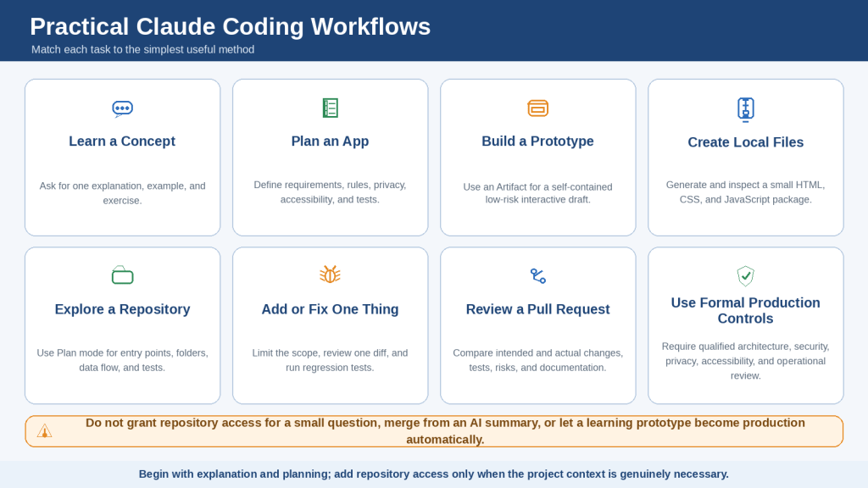Select the Add or Fix One Thing heading
Image resolution: width=868 pixels, height=488 pixels.
tap(330, 309)
